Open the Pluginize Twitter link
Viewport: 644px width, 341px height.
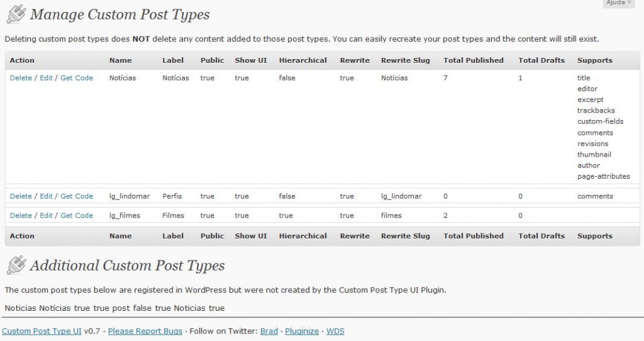click(x=302, y=331)
